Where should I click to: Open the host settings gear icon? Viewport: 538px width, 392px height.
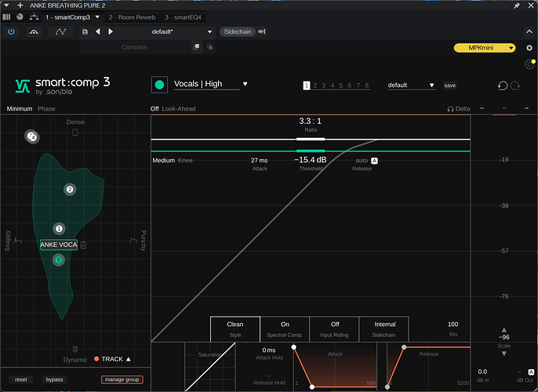[x=529, y=48]
